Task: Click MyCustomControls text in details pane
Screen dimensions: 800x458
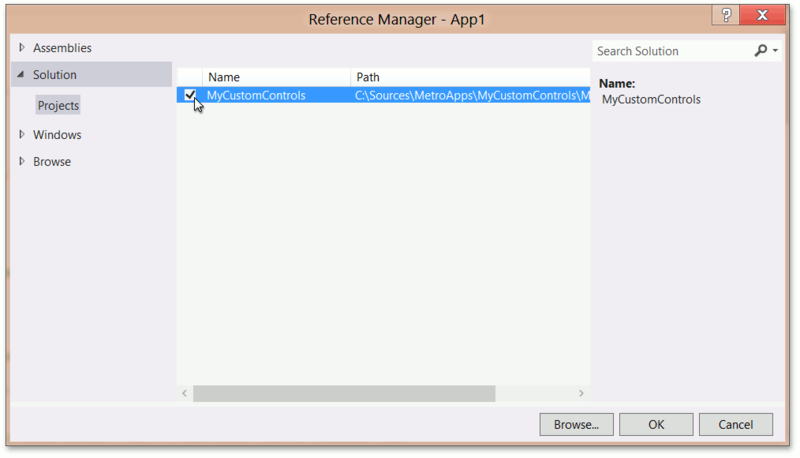Action: coord(651,99)
